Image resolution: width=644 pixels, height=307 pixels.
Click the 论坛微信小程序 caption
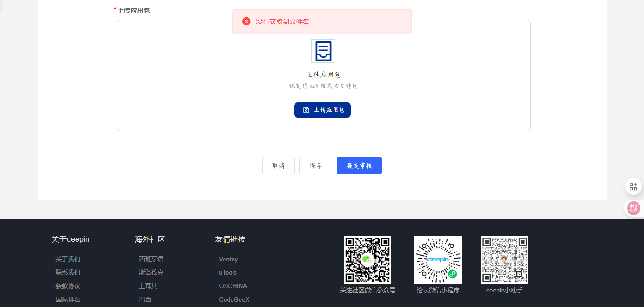pyautogui.click(x=438, y=290)
